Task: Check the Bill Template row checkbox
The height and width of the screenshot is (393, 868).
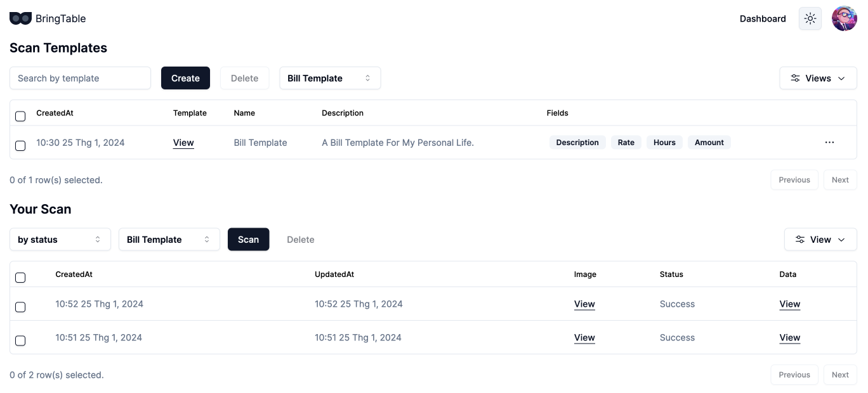Action: [20, 146]
